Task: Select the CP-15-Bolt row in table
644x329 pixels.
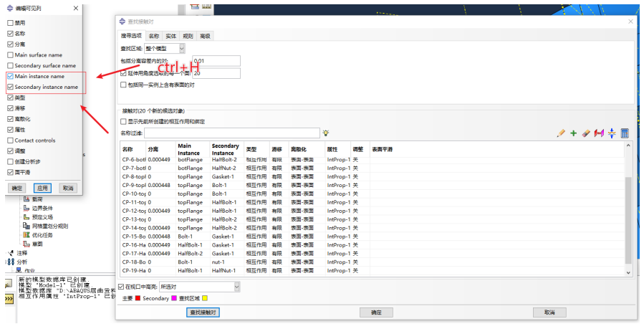Action: pyautogui.click(x=372, y=236)
